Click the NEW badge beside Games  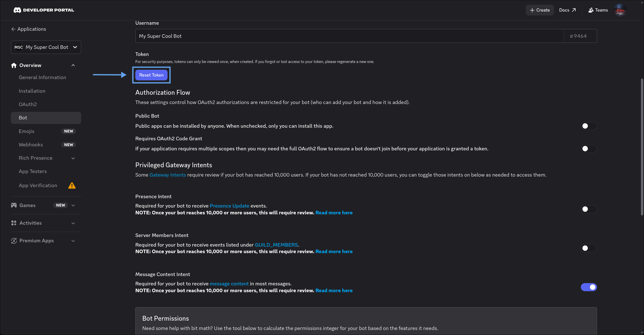61,205
